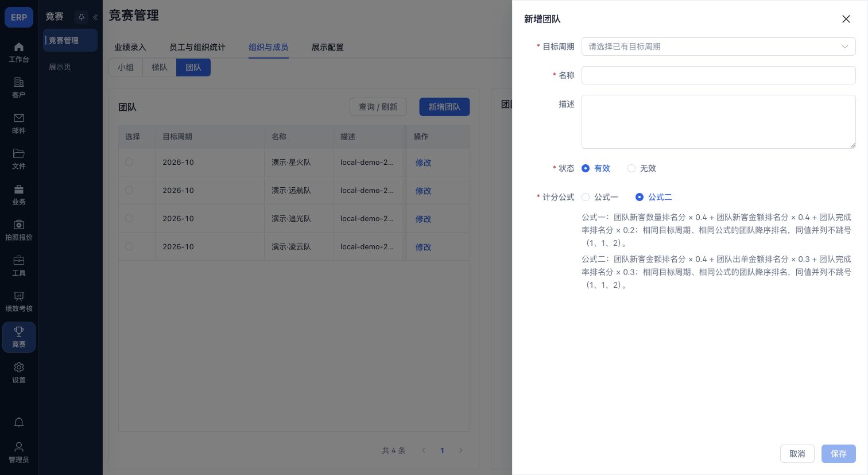Switch to 业绩录入 tab
The height and width of the screenshot is (475, 868).
click(130, 47)
